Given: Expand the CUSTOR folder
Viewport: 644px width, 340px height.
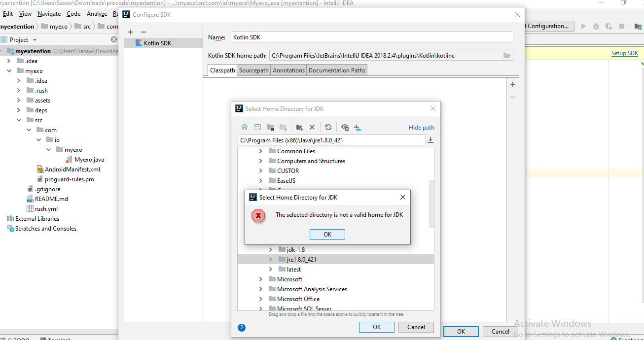Looking at the screenshot, I should point(261,171).
